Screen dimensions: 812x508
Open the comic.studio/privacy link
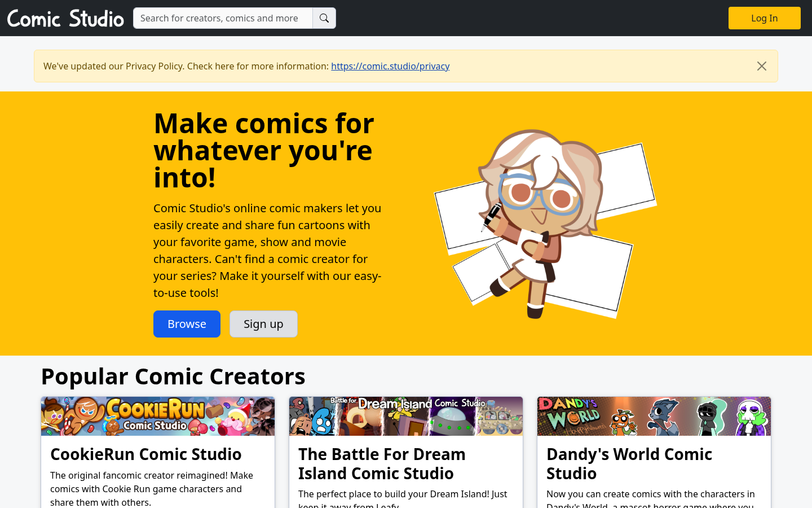coord(390,66)
